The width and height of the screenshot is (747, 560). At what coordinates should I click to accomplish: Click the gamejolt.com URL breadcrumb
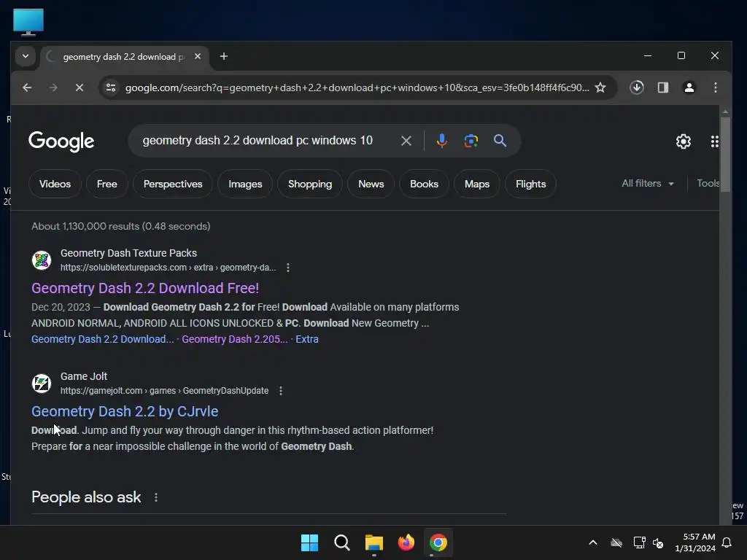[x=164, y=391]
